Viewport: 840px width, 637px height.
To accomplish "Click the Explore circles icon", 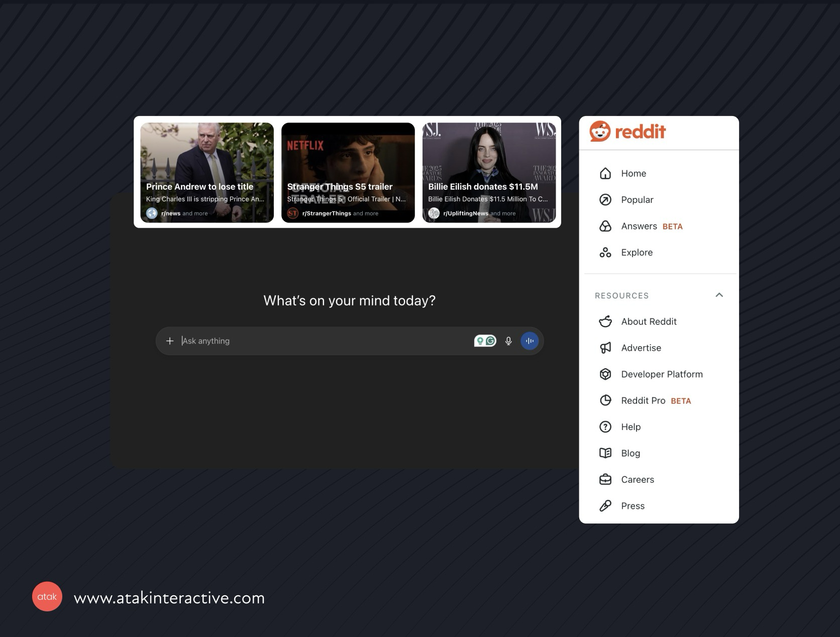I will [605, 253].
